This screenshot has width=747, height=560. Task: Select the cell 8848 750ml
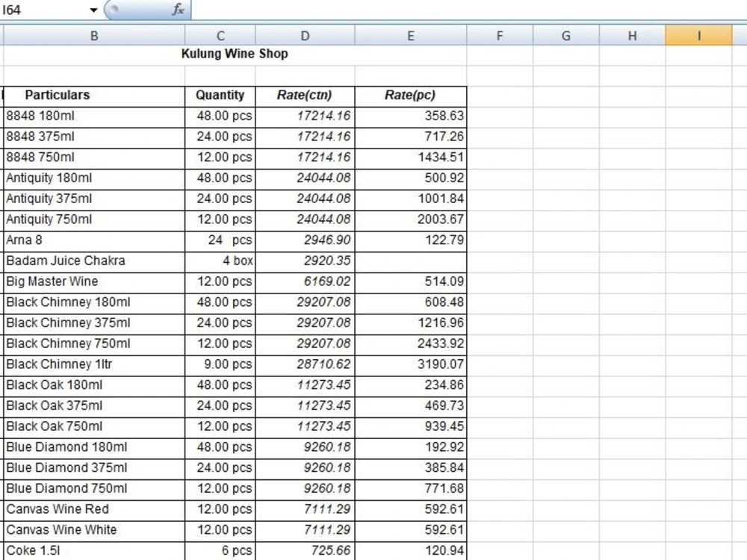(94, 158)
